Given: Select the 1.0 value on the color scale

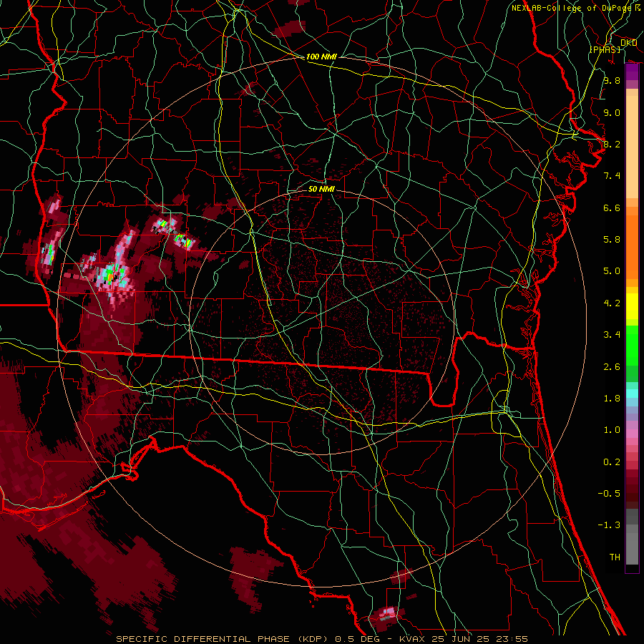Looking at the screenshot, I should (x=612, y=430).
